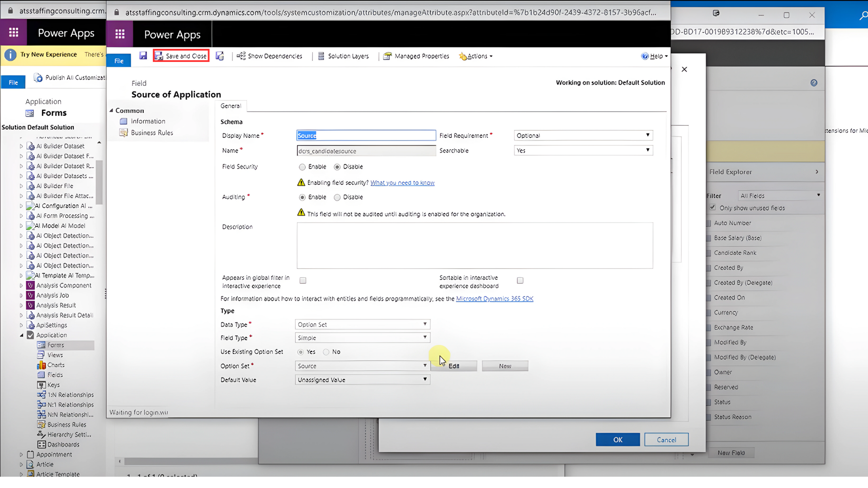
Task: Click the Save and New icon
Action: [x=220, y=56]
